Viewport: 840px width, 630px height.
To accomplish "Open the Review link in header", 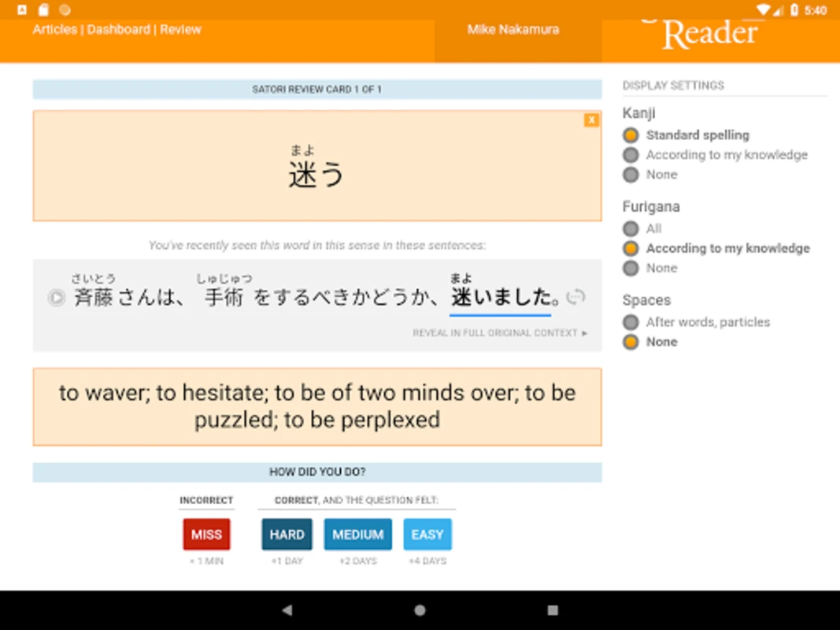I will (x=180, y=29).
